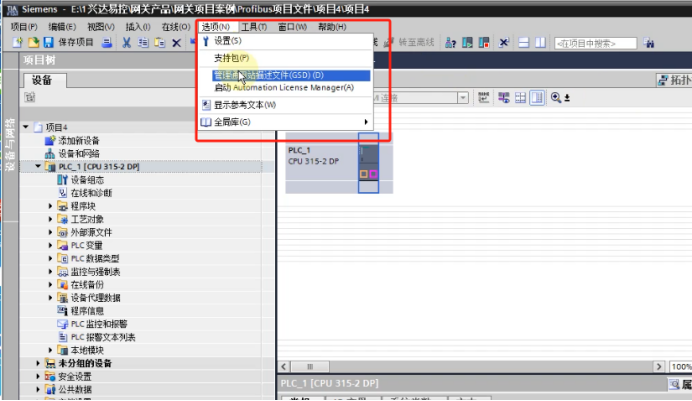692x401 pixels.
Task: Click the Stop CPU icon
Action: coord(484,43)
